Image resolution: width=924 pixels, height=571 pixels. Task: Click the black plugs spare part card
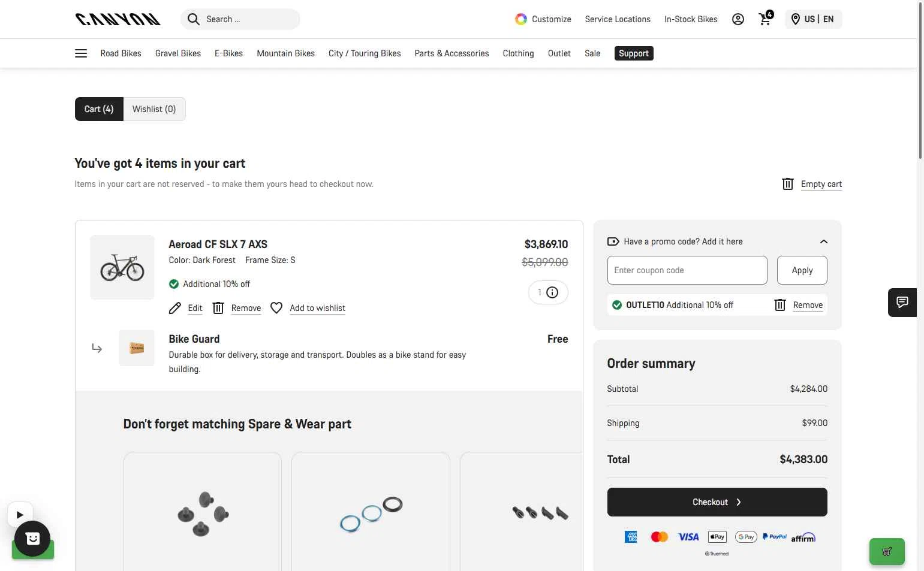click(203, 512)
